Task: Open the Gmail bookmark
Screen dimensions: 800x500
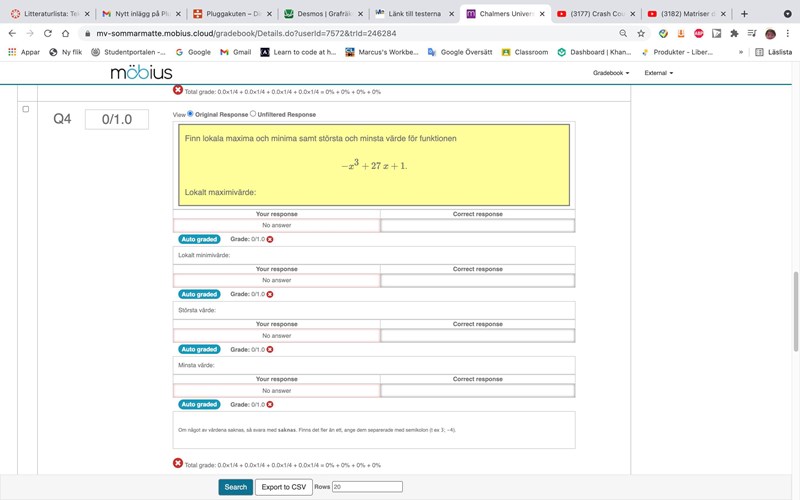Action: [x=235, y=52]
